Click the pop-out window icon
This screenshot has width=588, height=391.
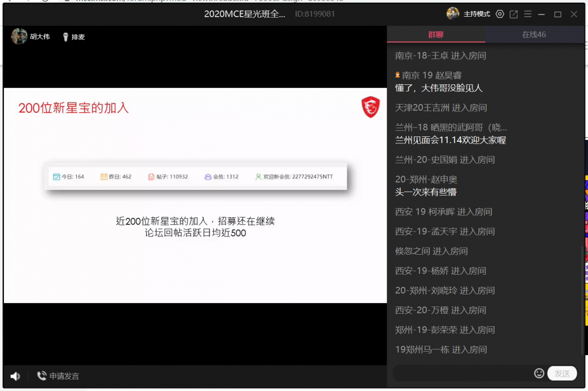pos(514,14)
